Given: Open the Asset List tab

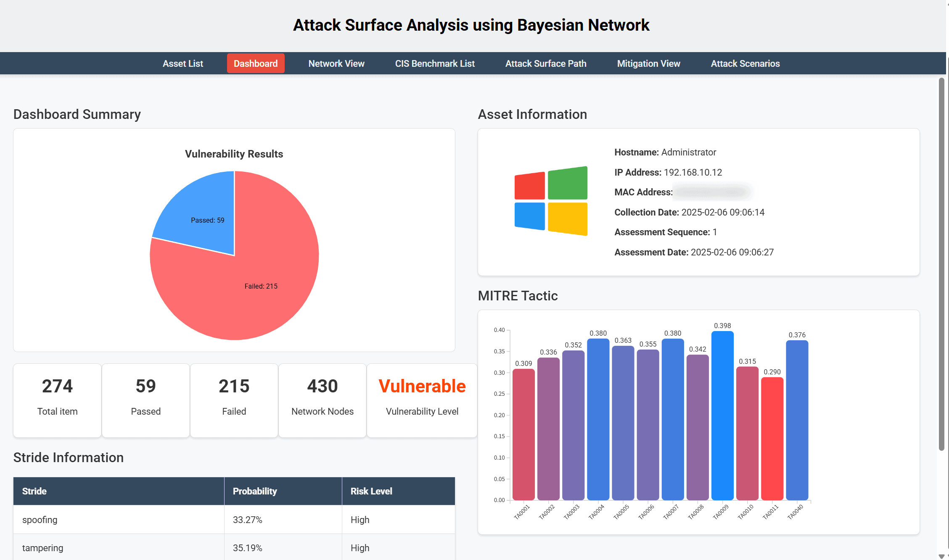Looking at the screenshot, I should click(182, 63).
